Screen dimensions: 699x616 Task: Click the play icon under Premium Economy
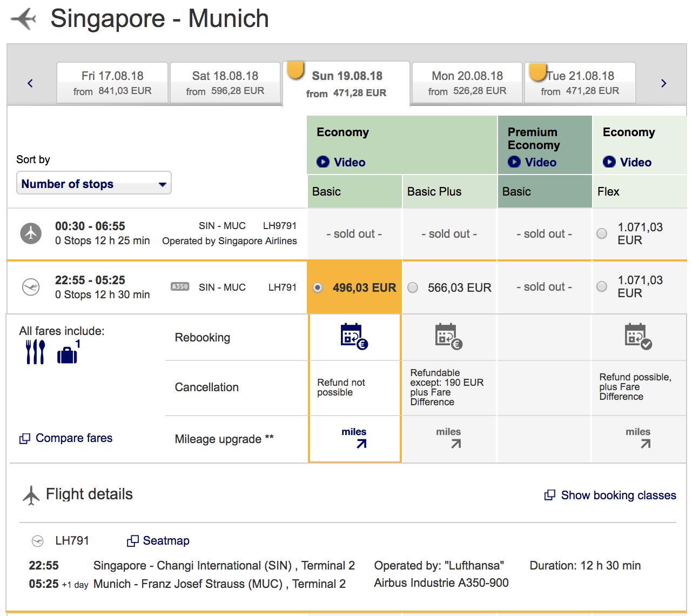(x=514, y=162)
